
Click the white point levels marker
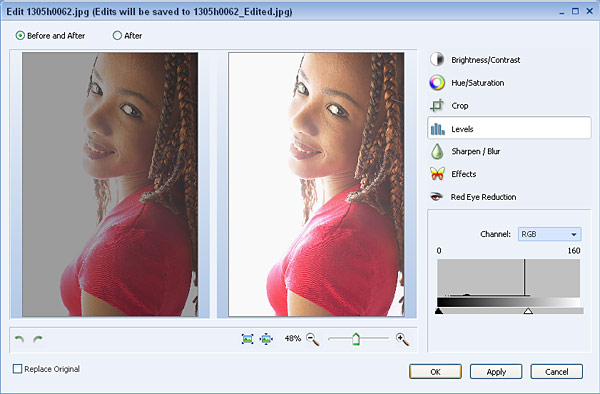pos(528,311)
